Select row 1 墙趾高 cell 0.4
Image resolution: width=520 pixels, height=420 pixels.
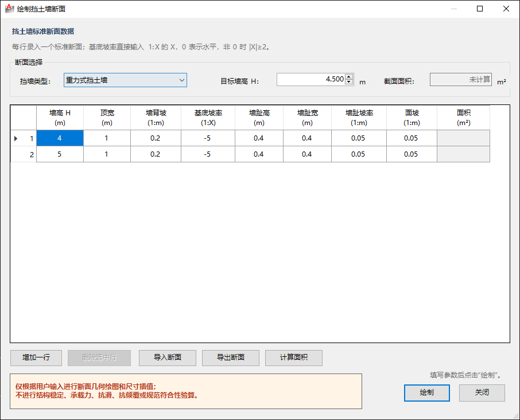click(259, 138)
